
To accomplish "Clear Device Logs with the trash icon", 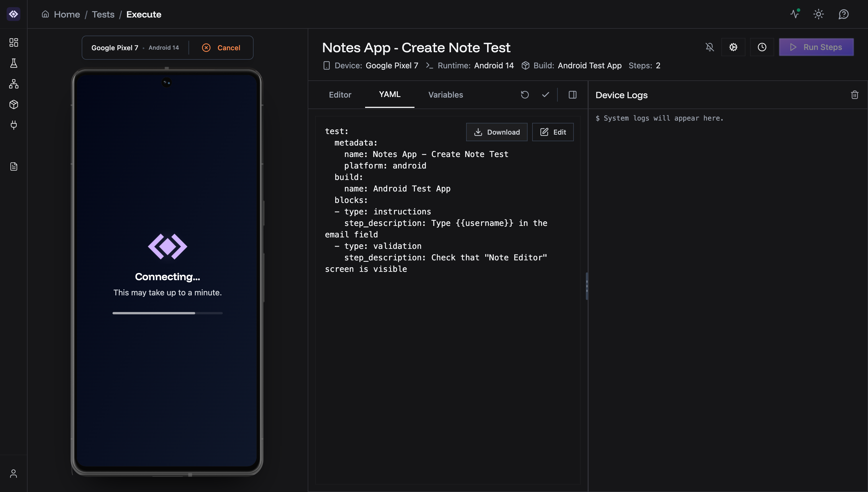I will point(855,95).
